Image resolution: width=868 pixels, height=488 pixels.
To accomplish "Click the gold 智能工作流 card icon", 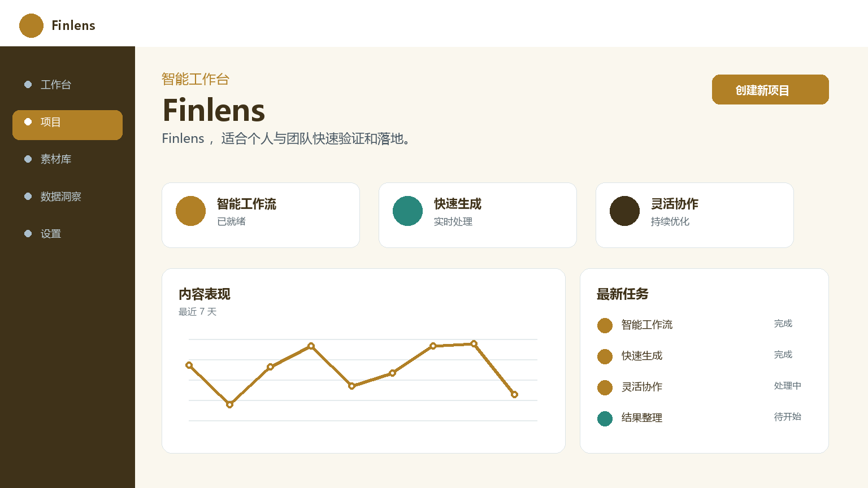I will 190,211.
